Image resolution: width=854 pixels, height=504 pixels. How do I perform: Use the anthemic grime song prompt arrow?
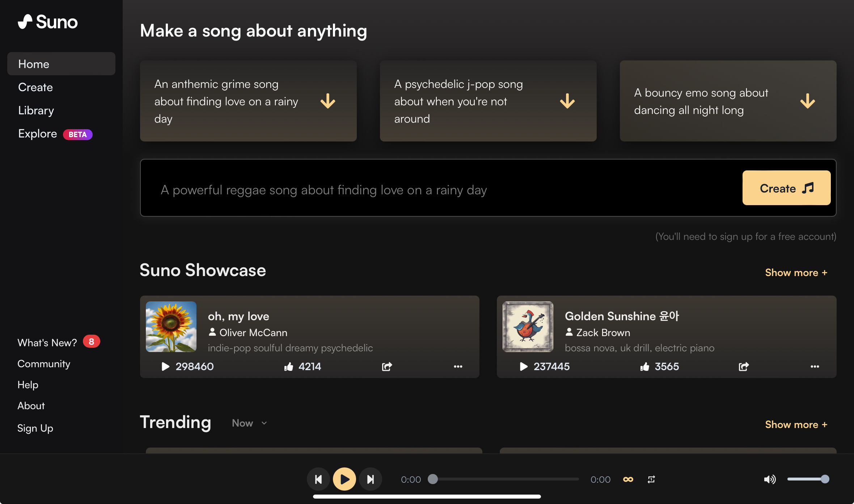pos(328,101)
